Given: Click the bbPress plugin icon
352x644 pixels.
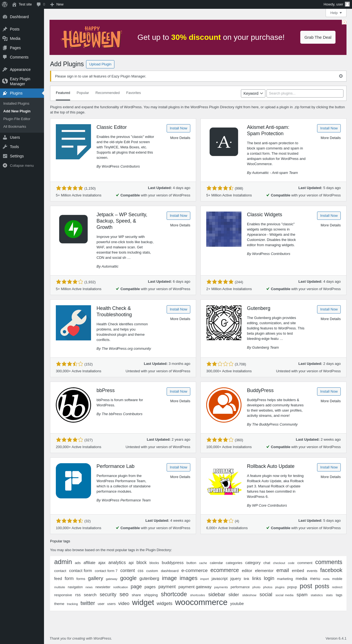Looking at the screenshot, I should point(73,405).
